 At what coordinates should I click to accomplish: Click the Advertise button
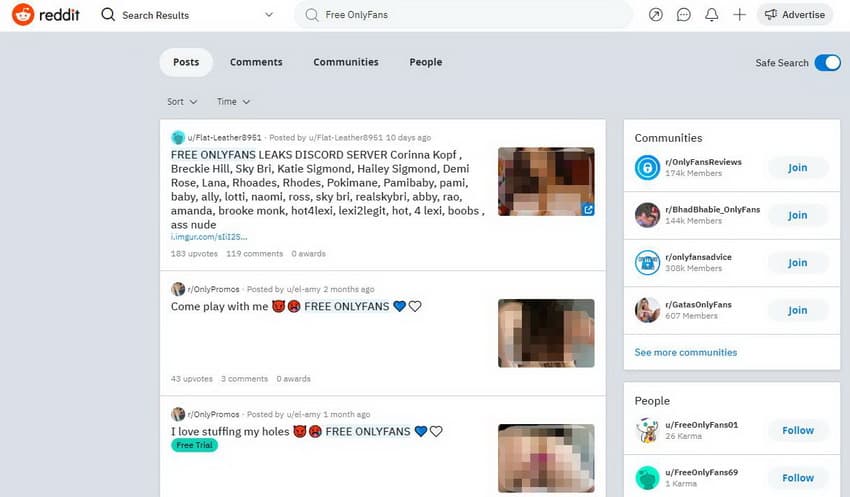(795, 15)
